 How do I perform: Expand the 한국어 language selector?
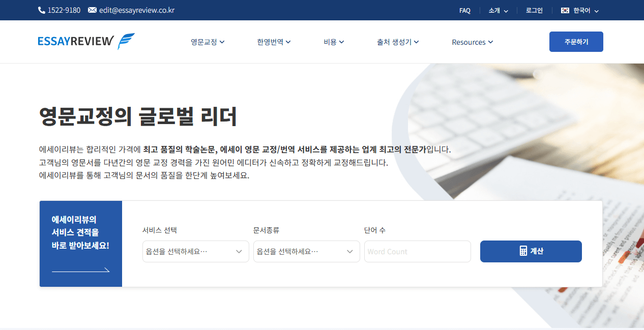click(580, 10)
